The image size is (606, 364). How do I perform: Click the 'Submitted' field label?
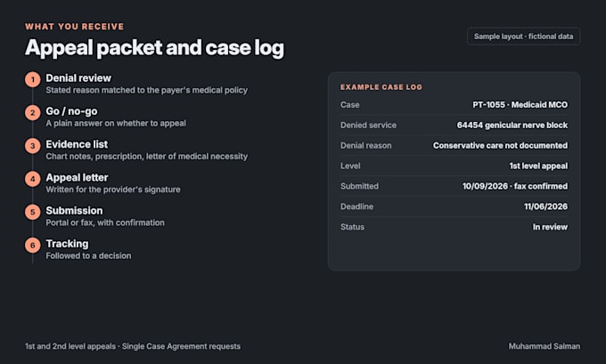(x=359, y=186)
